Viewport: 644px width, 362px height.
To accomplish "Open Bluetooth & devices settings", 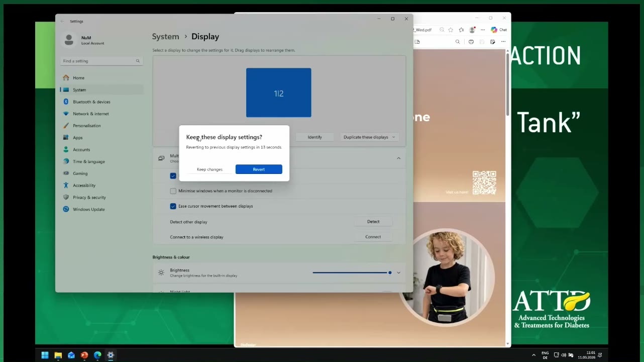I will click(101, 102).
